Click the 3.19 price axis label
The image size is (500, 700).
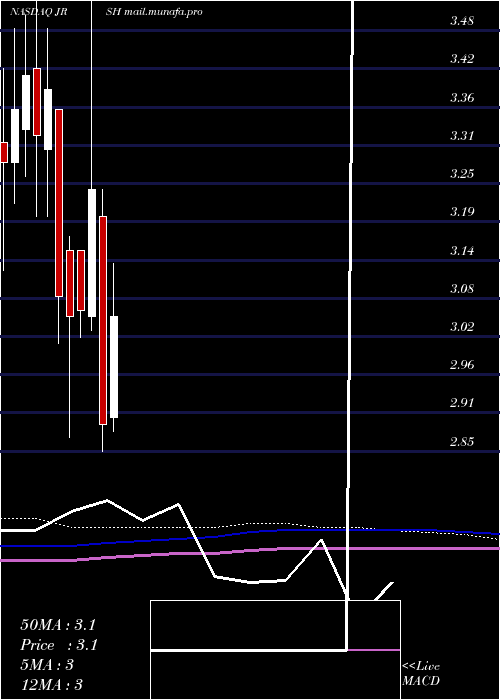tap(462, 211)
